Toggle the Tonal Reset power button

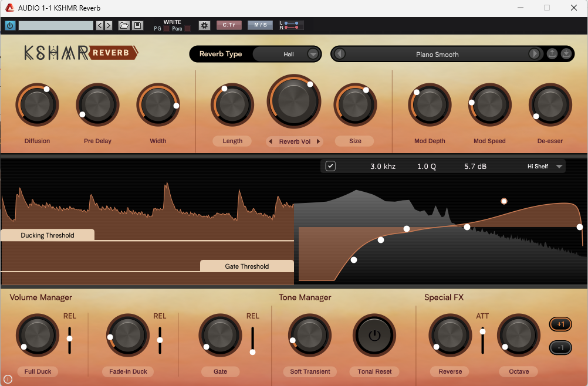tap(374, 335)
